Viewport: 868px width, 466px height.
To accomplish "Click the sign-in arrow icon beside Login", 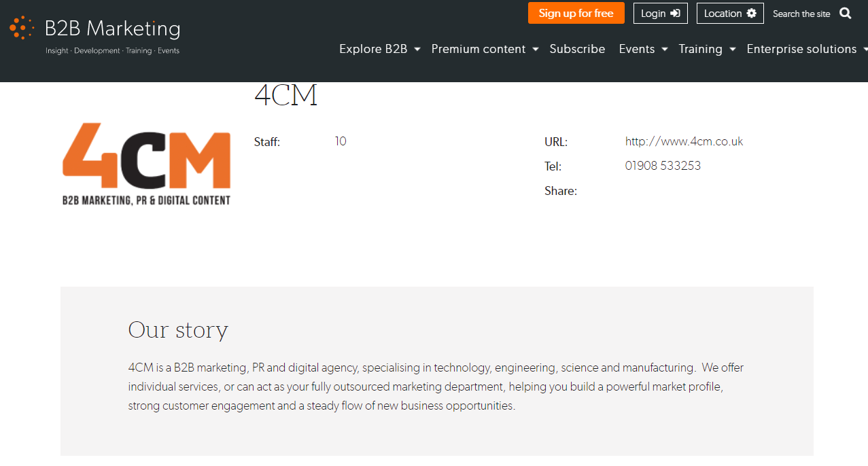I will click(675, 14).
